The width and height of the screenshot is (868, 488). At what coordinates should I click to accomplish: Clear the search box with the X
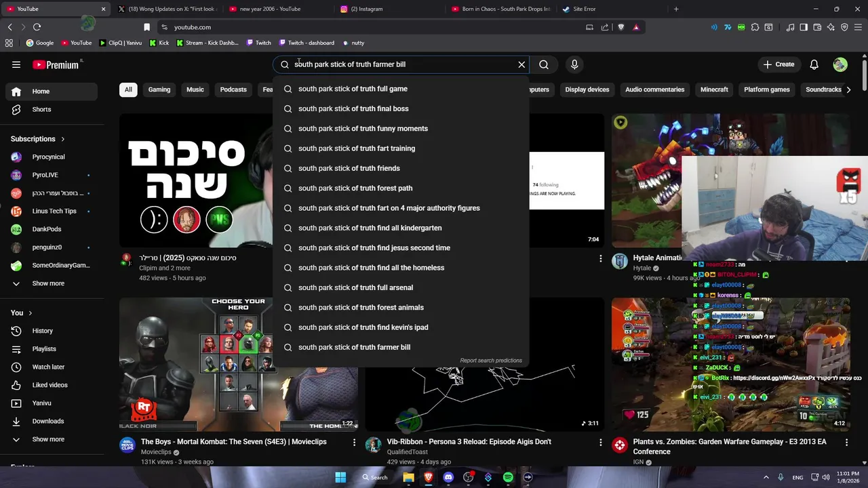[521, 64]
